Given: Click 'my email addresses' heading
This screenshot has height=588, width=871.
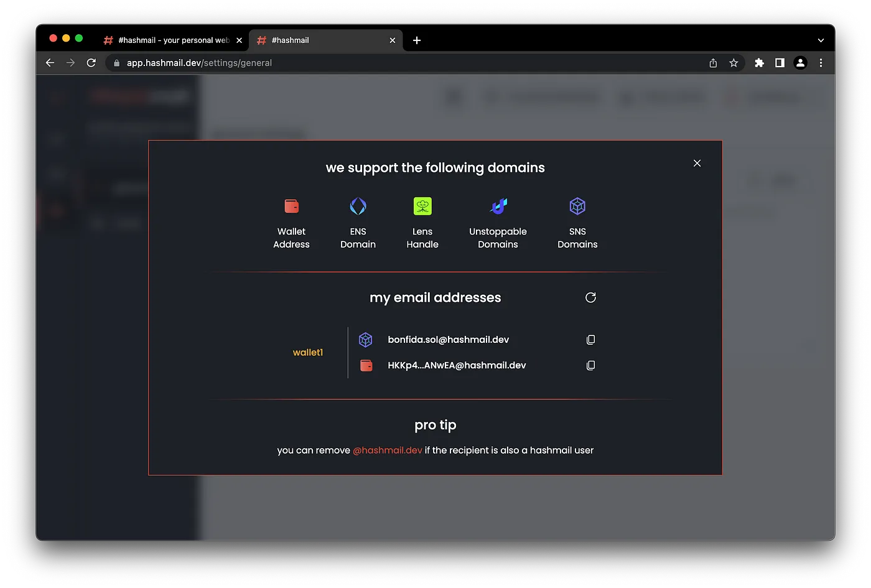Looking at the screenshot, I should click(435, 297).
